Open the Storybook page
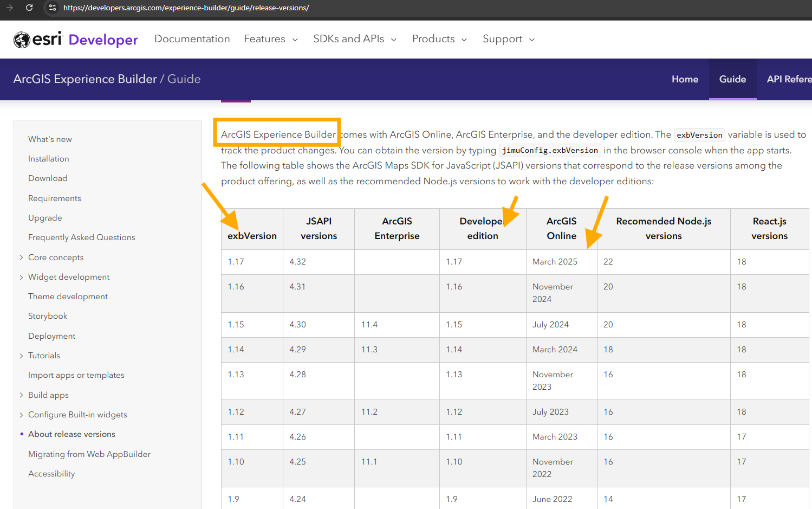 pyautogui.click(x=48, y=316)
